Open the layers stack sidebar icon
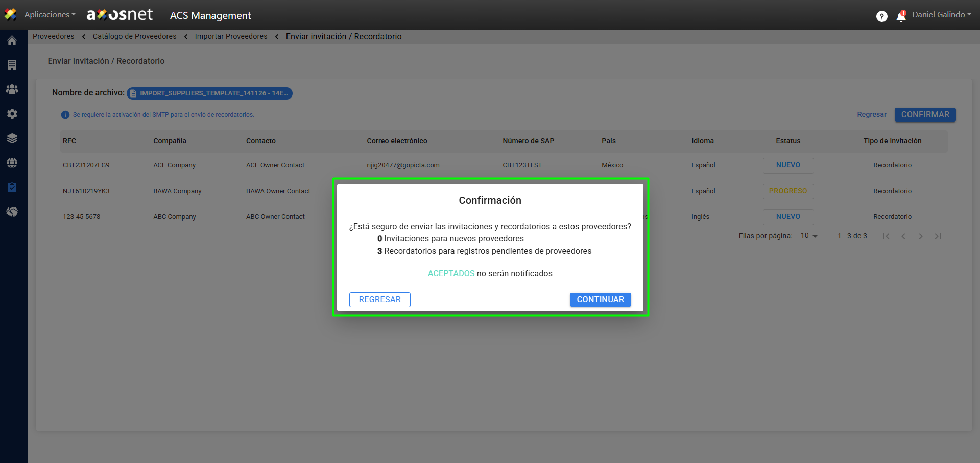Image resolution: width=980 pixels, height=463 pixels. click(12, 138)
